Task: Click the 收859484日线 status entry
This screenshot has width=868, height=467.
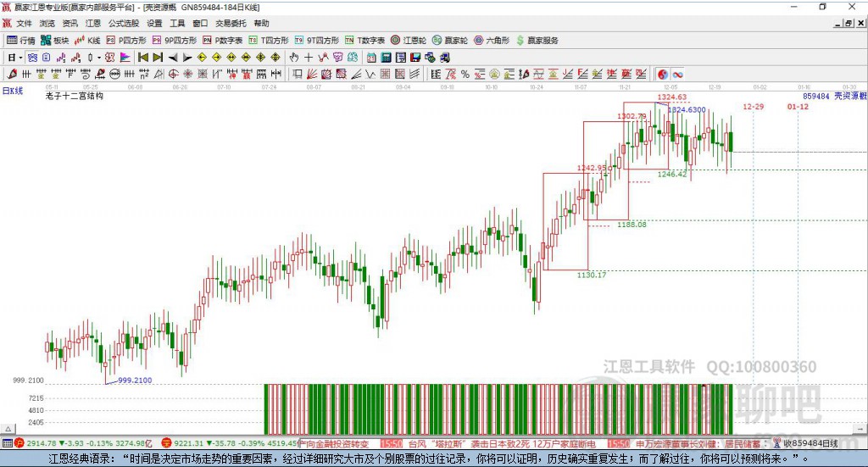Action: 810,443
